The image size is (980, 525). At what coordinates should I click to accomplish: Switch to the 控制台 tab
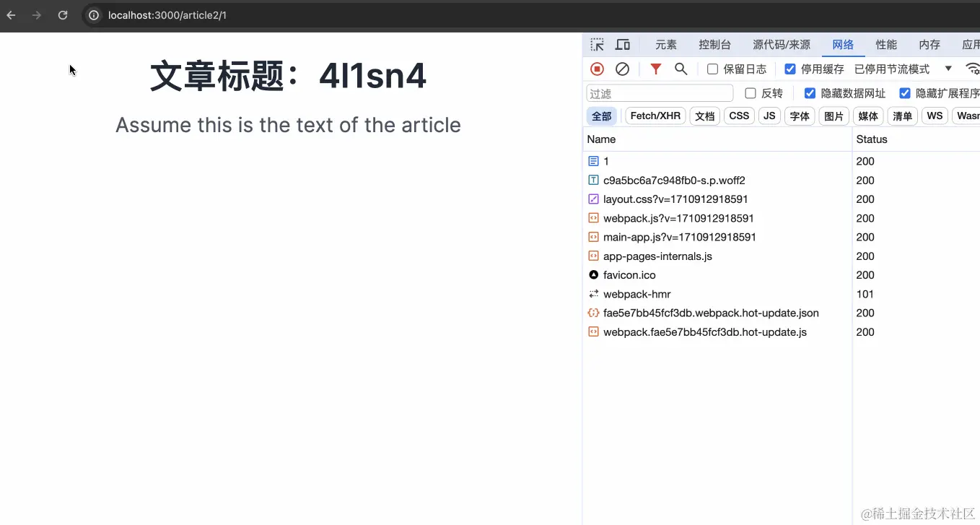tap(714, 44)
